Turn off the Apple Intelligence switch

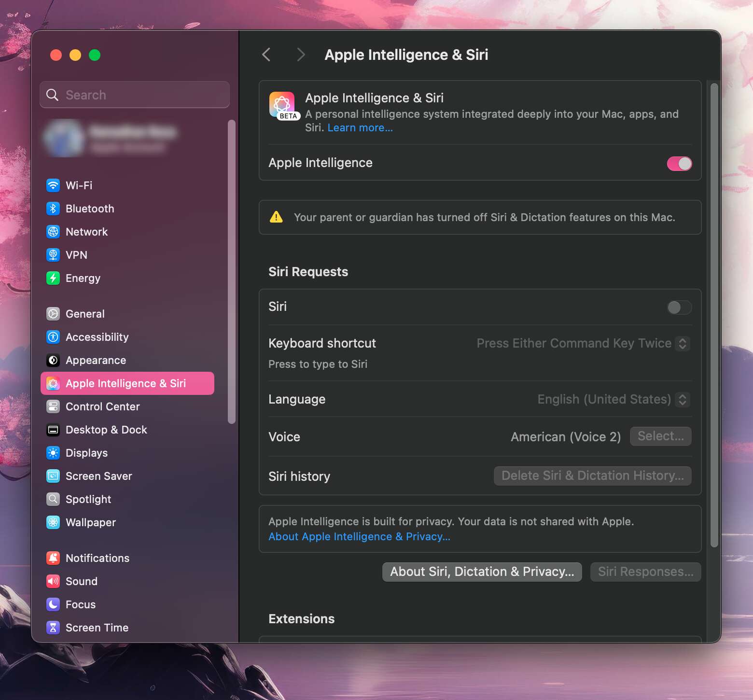point(679,164)
